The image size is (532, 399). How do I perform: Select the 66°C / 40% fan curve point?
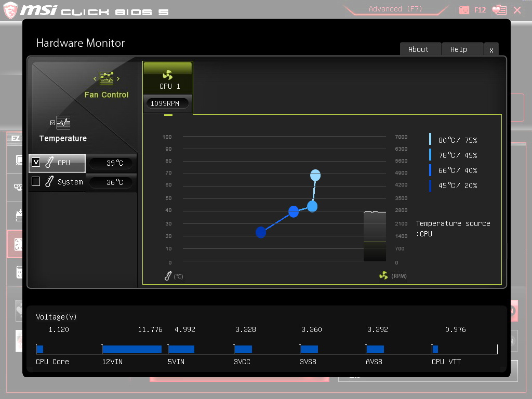pyautogui.click(x=294, y=211)
